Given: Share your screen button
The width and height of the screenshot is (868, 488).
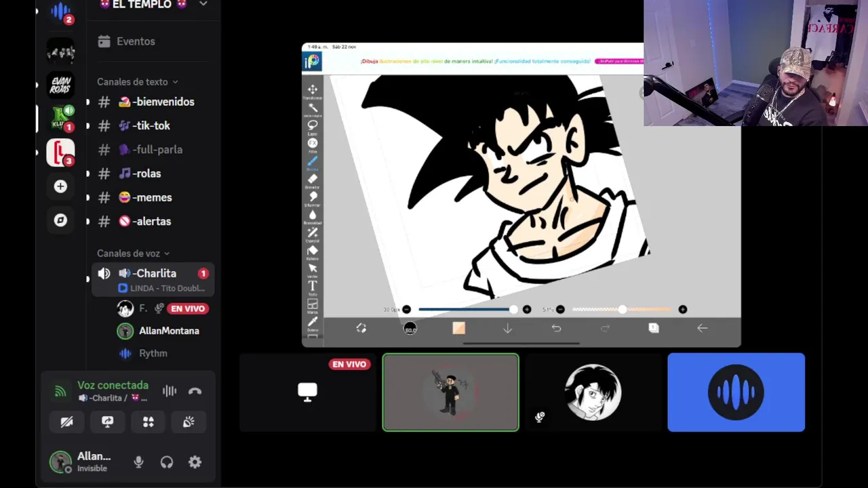Looking at the screenshot, I should click(x=107, y=422).
